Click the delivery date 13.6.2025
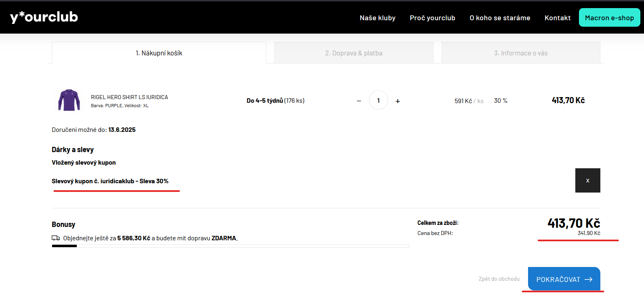The height and width of the screenshot is (305, 644). pyautogui.click(x=122, y=130)
